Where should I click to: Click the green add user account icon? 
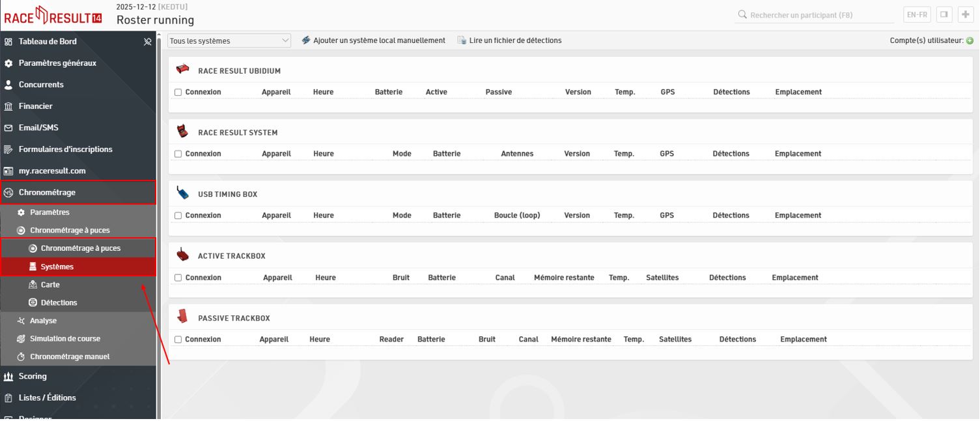pos(970,40)
